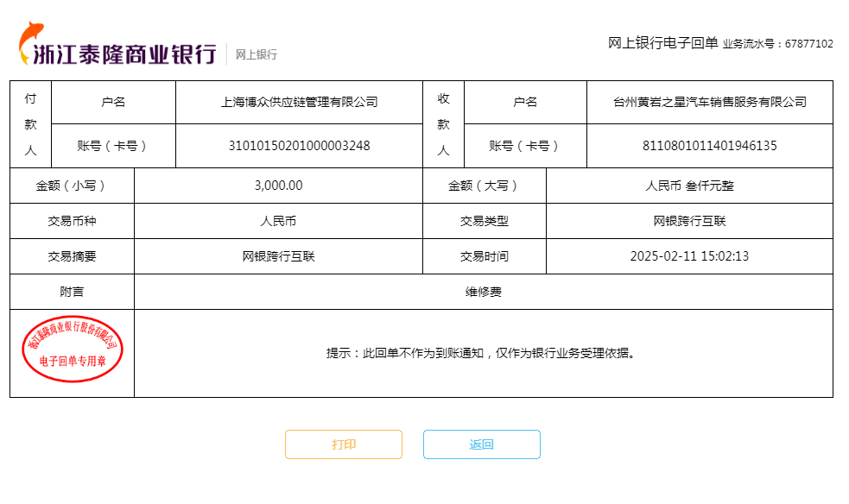The width and height of the screenshot is (849, 504).
Task: Click the 维修费 remark text
Action: (483, 292)
